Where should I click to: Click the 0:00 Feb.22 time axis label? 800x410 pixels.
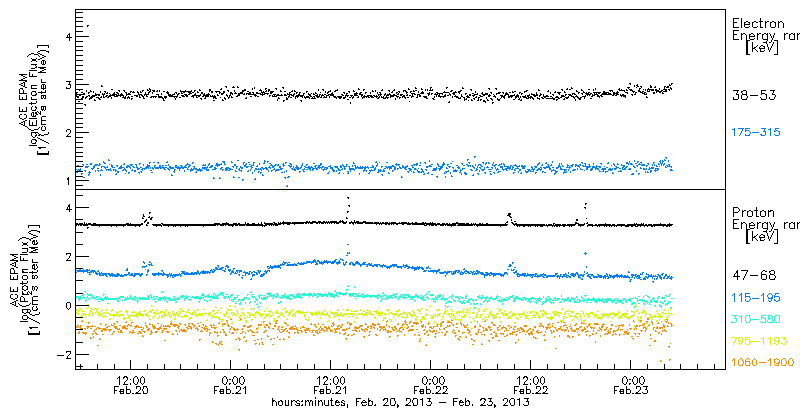431,385
